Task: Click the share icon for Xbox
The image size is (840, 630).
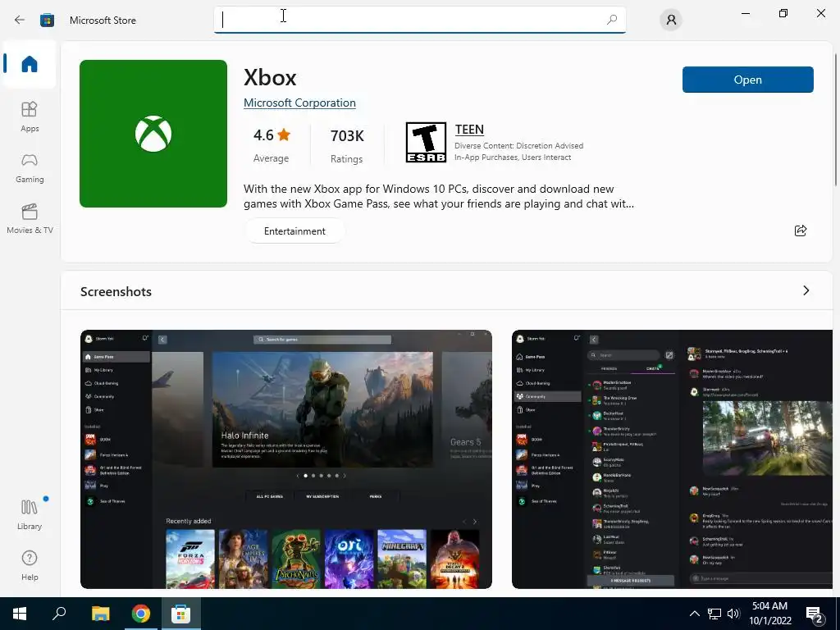Action: click(x=801, y=231)
